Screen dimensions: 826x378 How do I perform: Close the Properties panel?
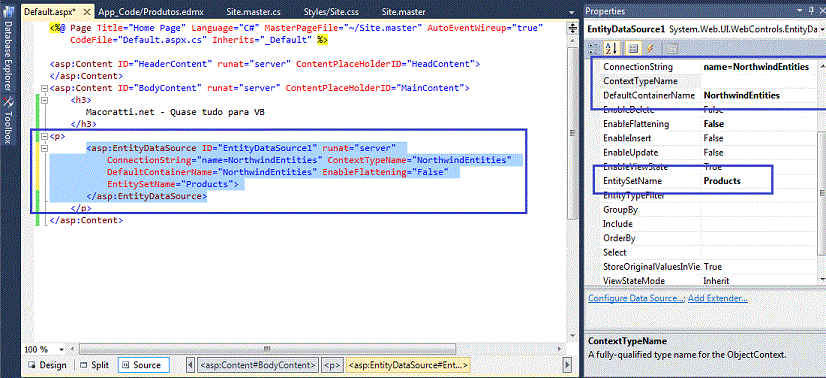822,11
